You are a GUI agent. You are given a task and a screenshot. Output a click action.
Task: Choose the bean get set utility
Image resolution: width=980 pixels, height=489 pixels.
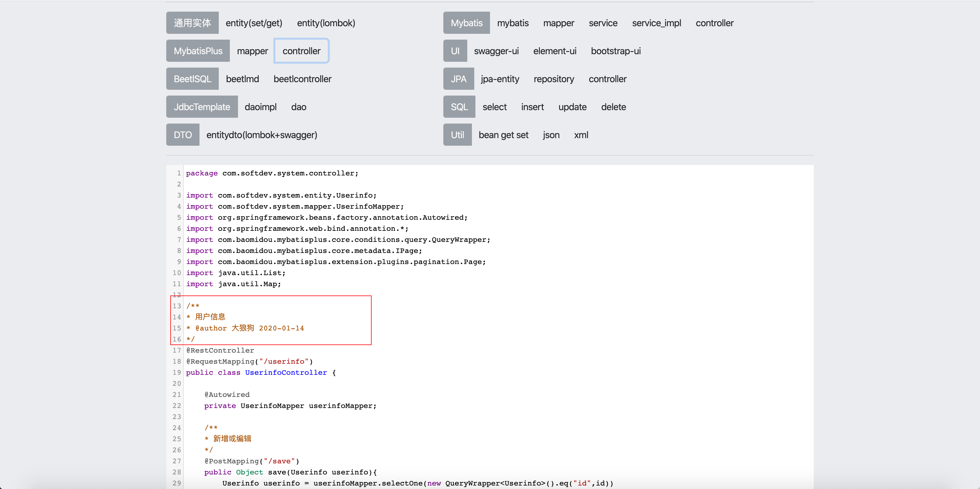503,135
